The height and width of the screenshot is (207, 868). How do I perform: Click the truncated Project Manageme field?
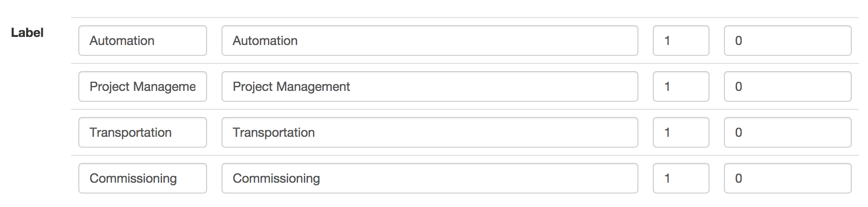143,86
